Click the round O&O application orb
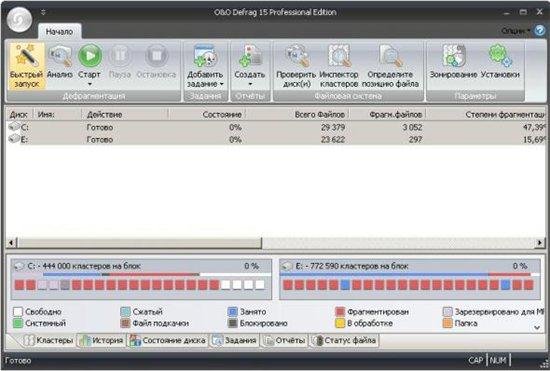Screen dimensions: 550x371 [x=20, y=19]
